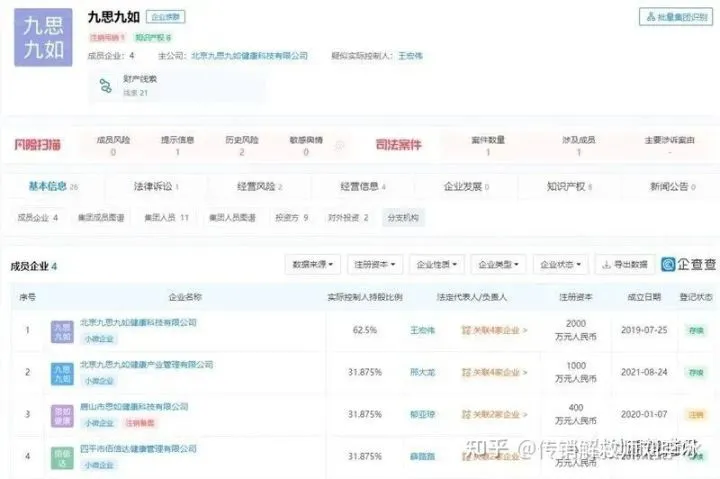Open the 企业状态 dropdown
720x479 pixels.
pyautogui.click(x=559, y=265)
